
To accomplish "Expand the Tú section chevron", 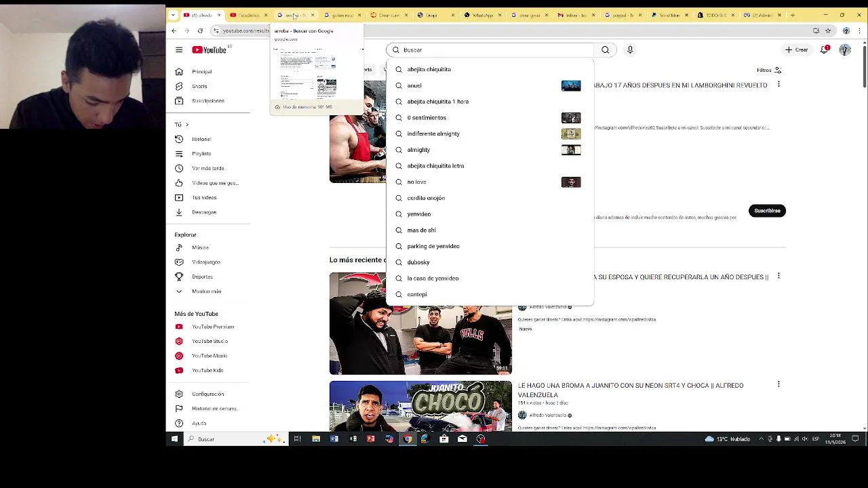I will click(187, 125).
